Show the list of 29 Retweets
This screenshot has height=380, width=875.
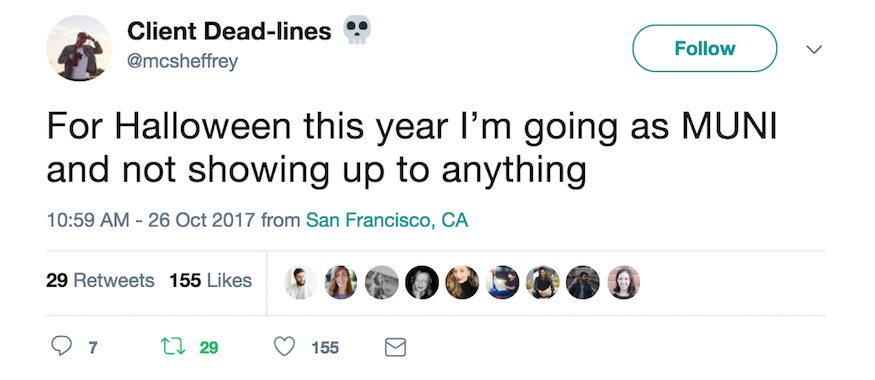100,280
